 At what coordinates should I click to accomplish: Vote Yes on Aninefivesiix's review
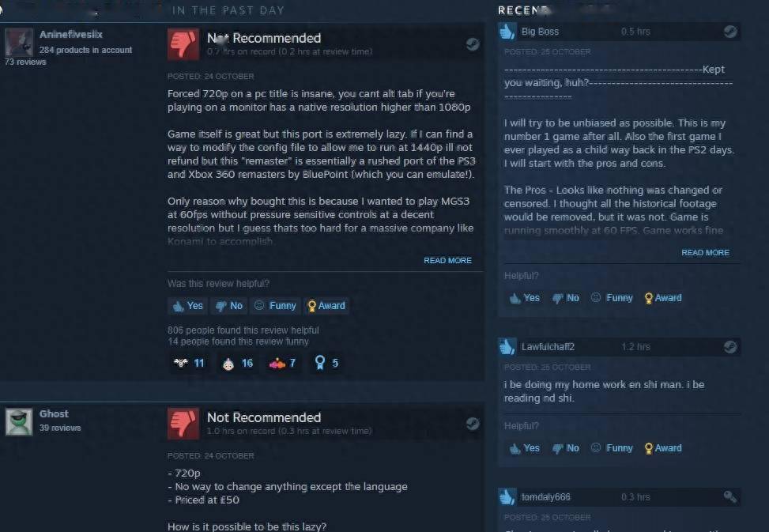(187, 306)
